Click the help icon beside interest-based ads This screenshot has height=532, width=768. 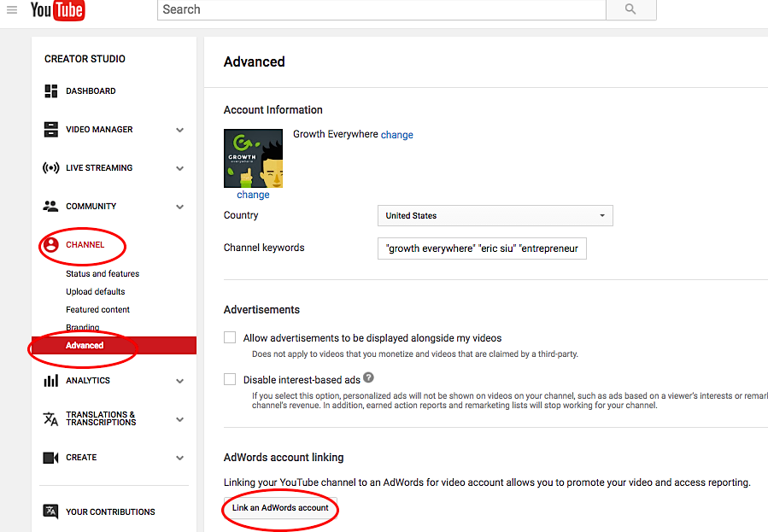pyautogui.click(x=367, y=377)
